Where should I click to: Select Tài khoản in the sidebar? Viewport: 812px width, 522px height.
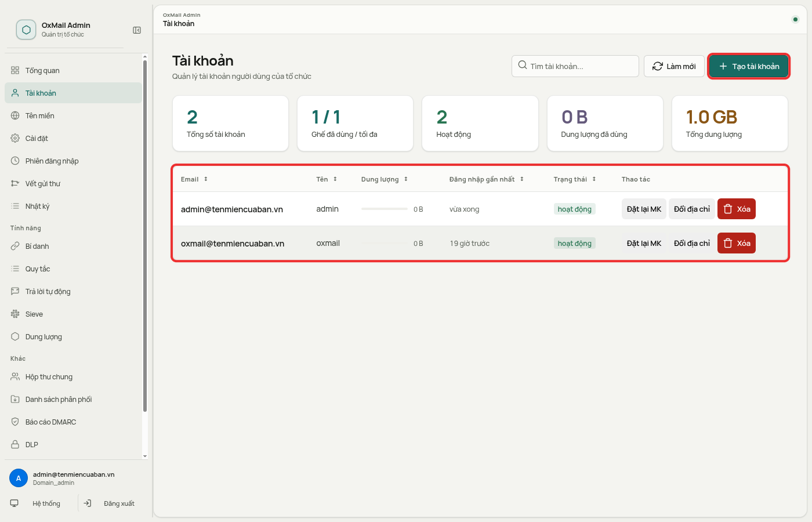73,93
